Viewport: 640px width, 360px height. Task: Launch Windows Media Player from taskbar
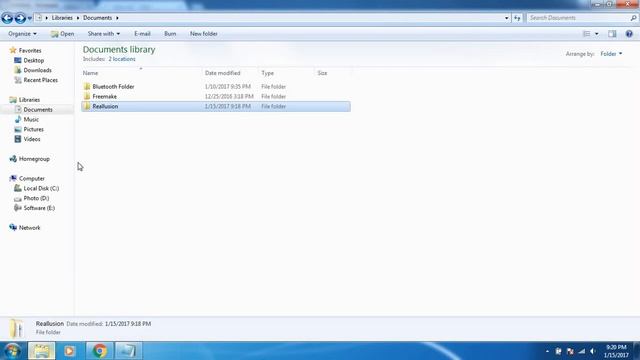(70, 351)
